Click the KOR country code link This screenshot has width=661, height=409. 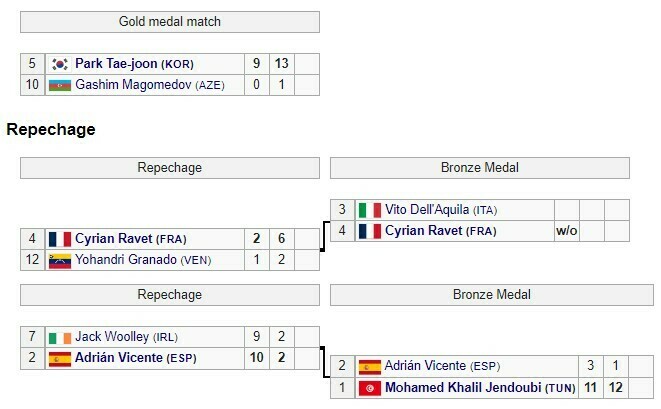tap(178, 64)
